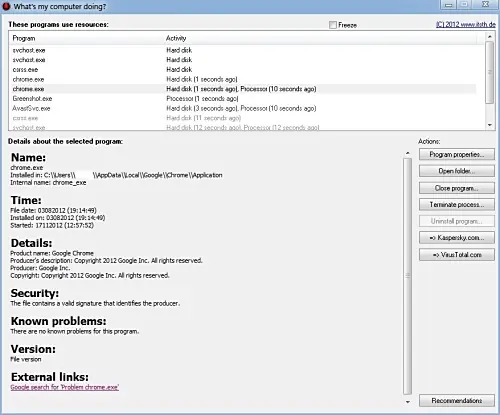
Task: Click the Uninstall program button
Action: point(457,221)
